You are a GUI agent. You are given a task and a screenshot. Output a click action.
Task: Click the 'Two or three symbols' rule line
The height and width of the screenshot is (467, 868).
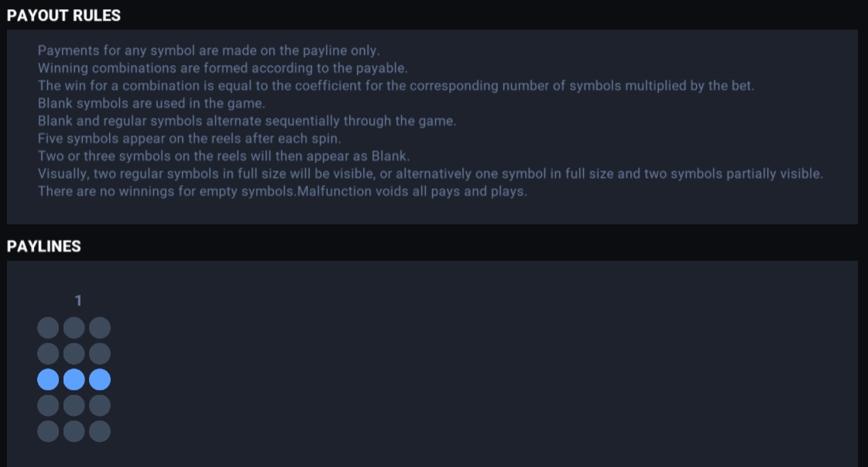(224, 156)
